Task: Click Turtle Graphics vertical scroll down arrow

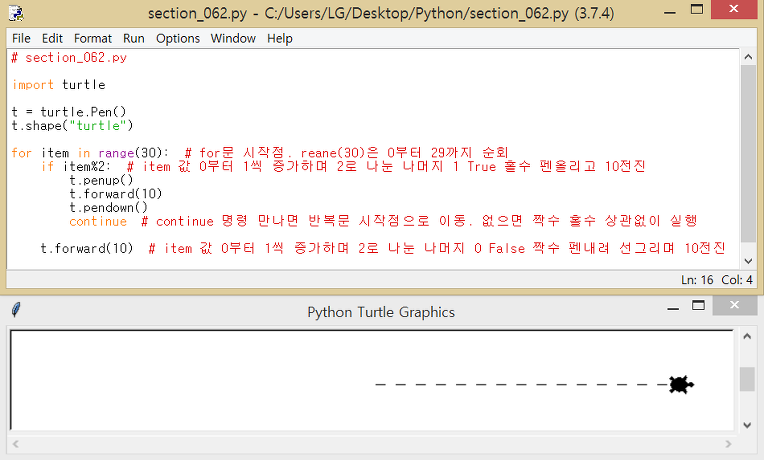Action: pyautogui.click(x=747, y=425)
